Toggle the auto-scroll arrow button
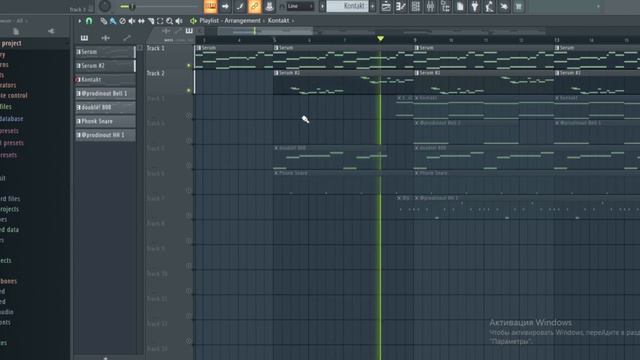 coord(225,7)
